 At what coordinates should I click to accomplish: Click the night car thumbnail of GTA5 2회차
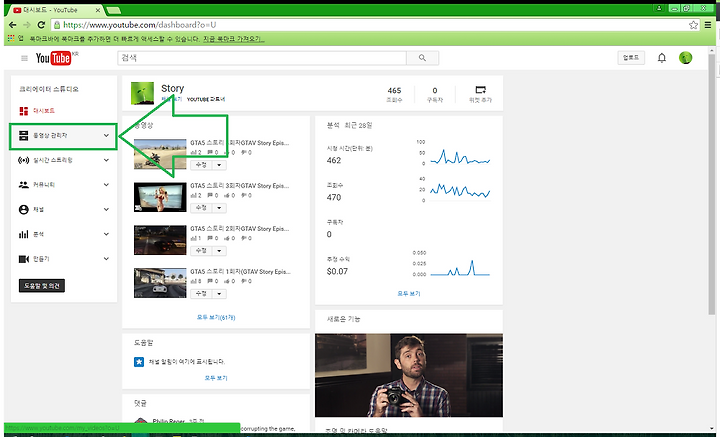point(160,240)
